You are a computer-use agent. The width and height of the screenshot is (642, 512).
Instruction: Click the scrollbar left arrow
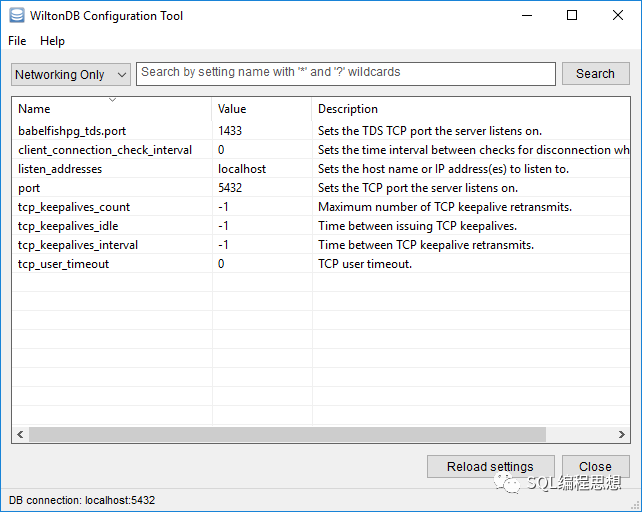20,435
